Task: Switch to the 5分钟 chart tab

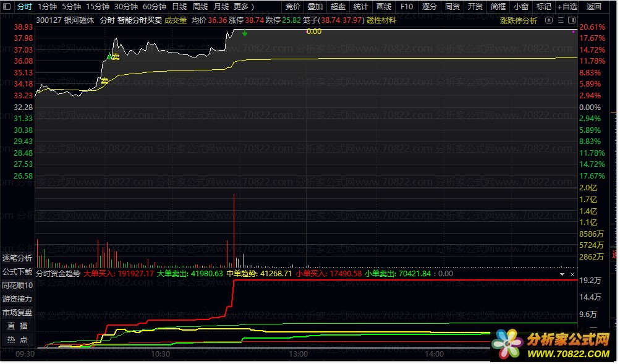Action: (71, 7)
